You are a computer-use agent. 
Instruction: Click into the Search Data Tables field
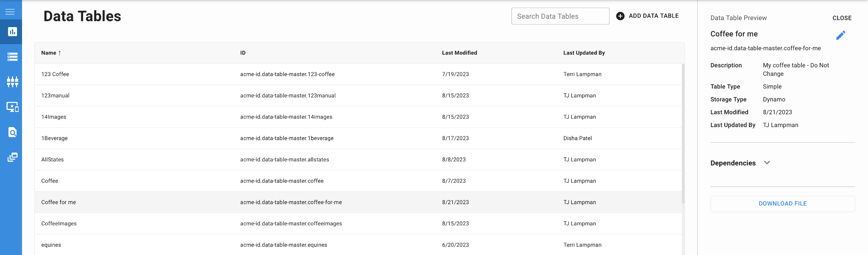tap(560, 16)
